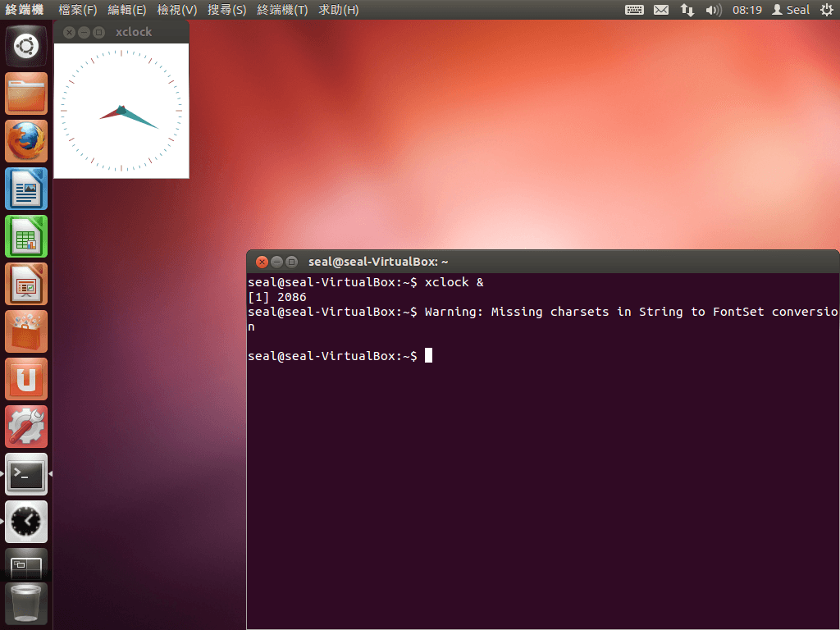Click the 08:19 clock in the top panel
The width and height of the screenshot is (840, 630).
point(746,10)
